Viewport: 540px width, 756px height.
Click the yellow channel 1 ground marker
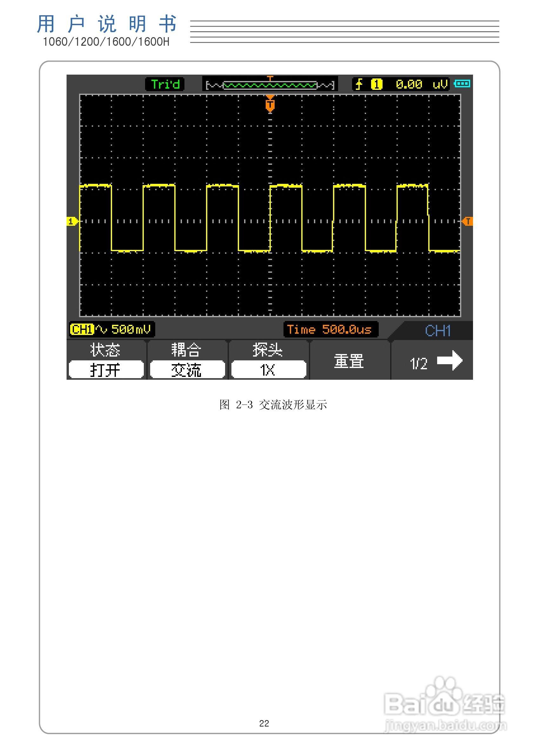coord(72,221)
